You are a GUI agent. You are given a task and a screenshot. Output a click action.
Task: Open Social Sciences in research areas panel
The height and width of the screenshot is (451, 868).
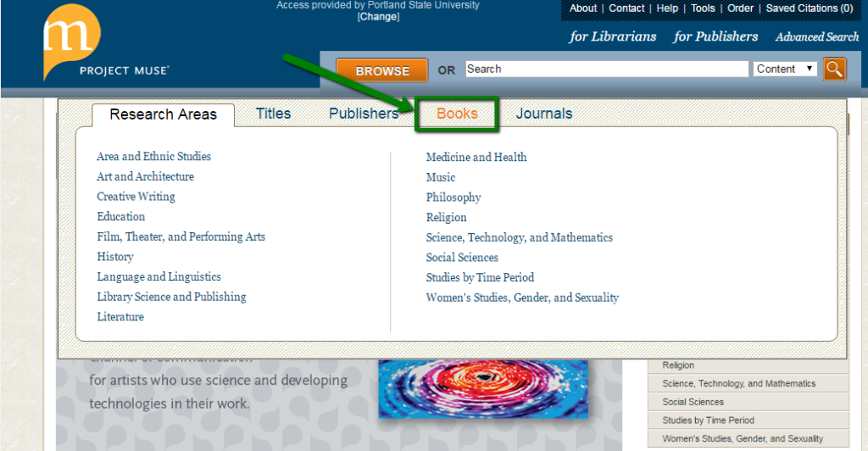(x=462, y=258)
